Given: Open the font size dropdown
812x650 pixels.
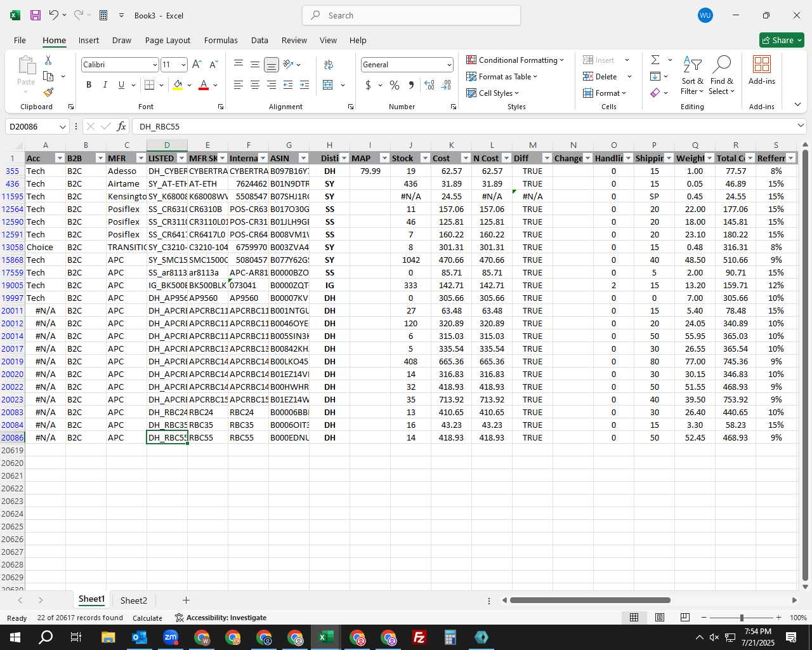Looking at the screenshot, I should click(x=183, y=65).
